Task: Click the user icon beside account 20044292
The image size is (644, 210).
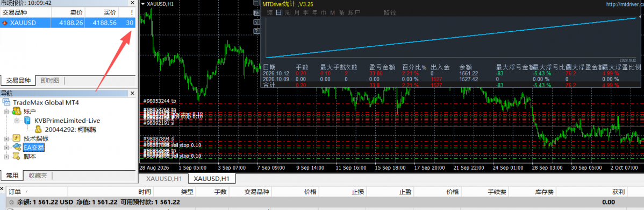Action: pos(38,129)
